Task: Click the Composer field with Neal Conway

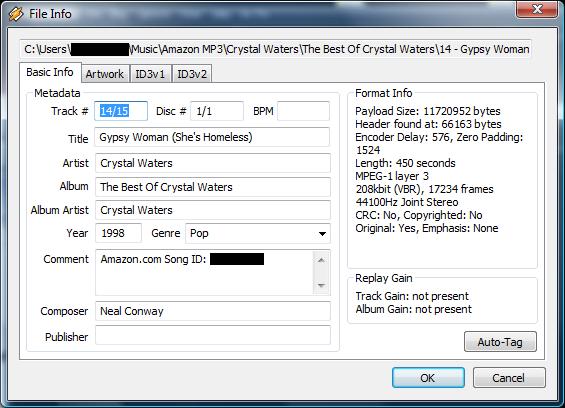Action: pos(213,311)
